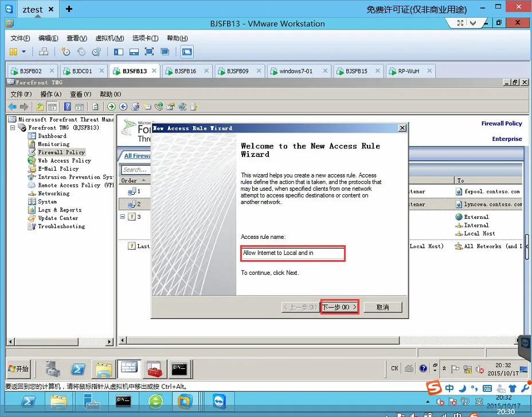Click the Sogou input method S icon
Screen dimensions: 532x417
pyautogui.click(x=434, y=388)
